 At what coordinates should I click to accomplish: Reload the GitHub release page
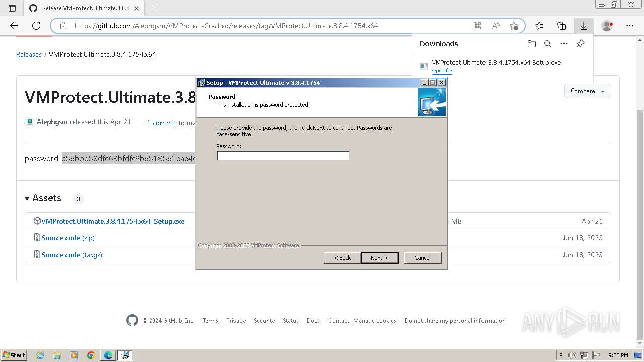tap(36, 26)
